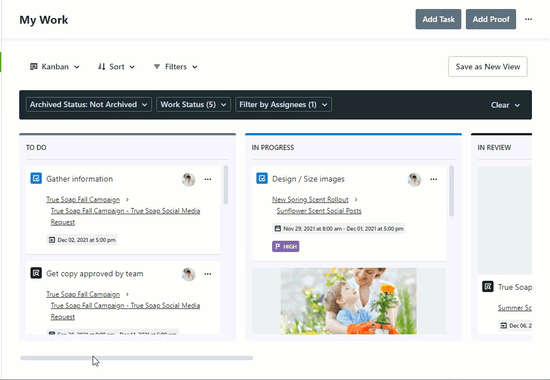This screenshot has height=380, width=550.
Task: Click the TO DO column header
Action: (x=36, y=147)
